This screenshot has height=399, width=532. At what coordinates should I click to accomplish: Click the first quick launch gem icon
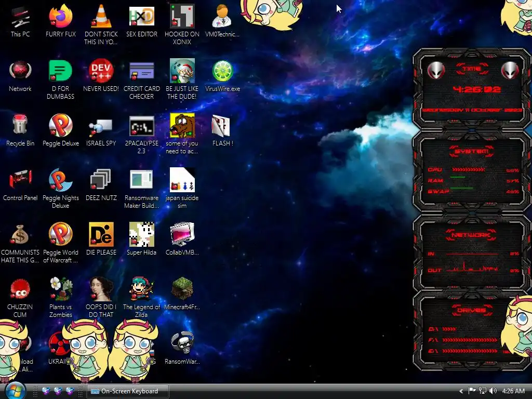[46, 391]
